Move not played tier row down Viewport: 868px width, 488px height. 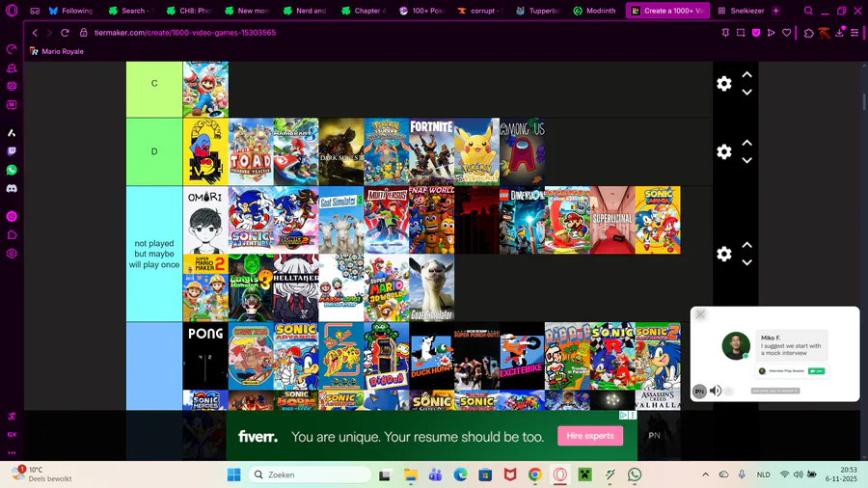746,263
